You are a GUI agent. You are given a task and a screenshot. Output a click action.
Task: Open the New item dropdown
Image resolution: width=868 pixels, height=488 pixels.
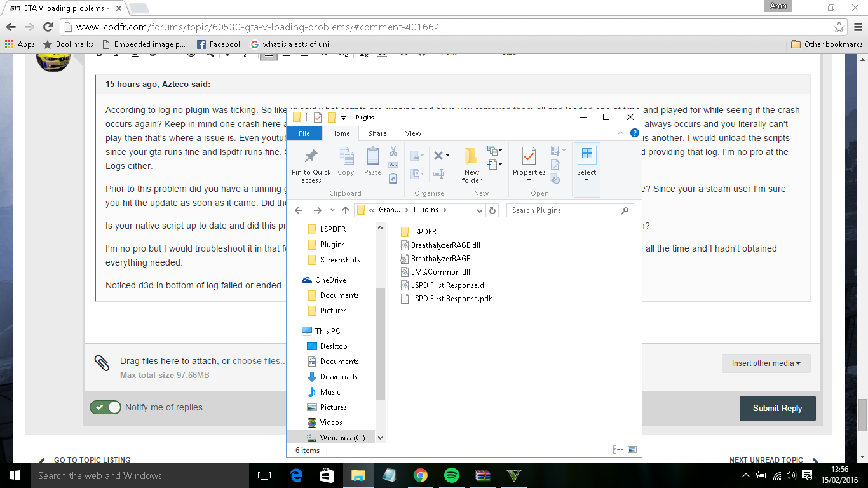coord(494,151)
